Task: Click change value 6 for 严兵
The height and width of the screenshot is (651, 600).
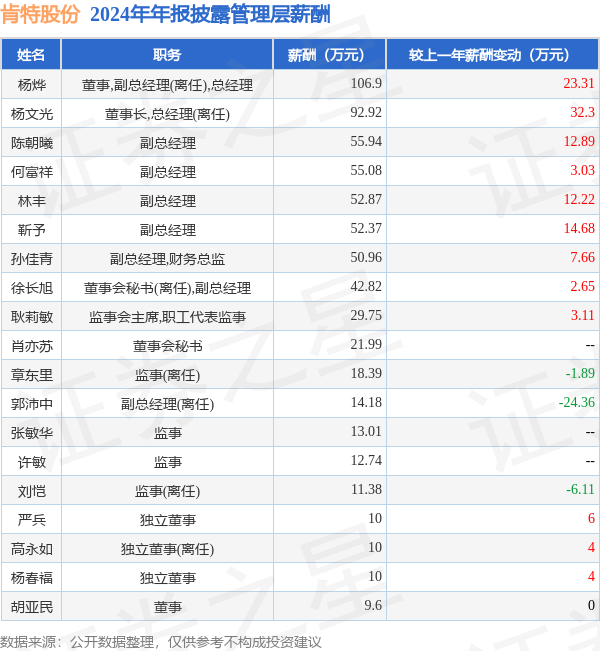Action: coord(591,519)
